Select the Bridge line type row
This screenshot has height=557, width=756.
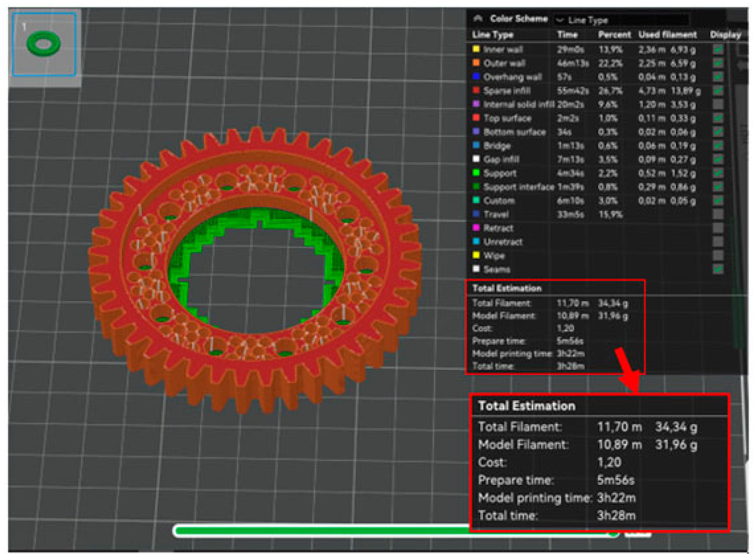[497, 146]
